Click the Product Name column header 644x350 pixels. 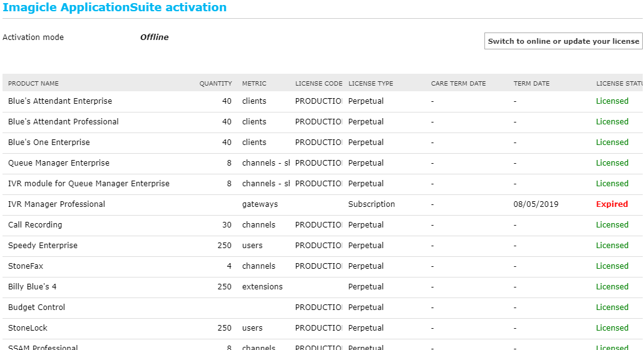tap(33, 83)
